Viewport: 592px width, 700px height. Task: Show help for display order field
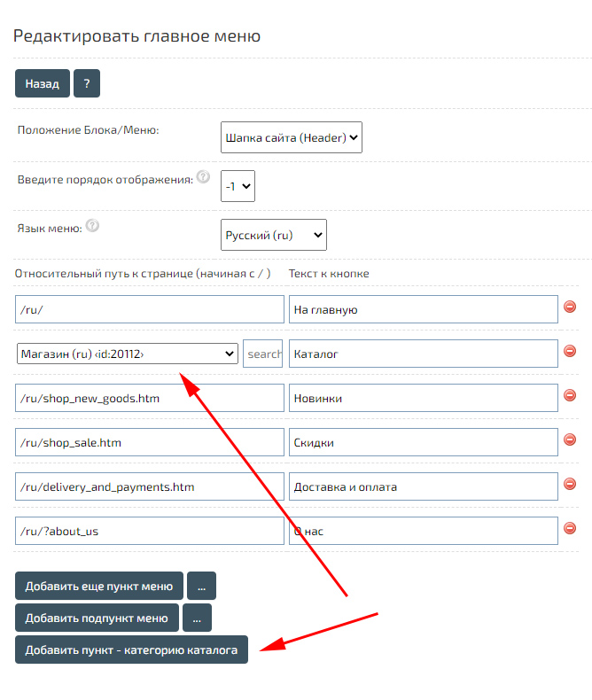[204, 176]
